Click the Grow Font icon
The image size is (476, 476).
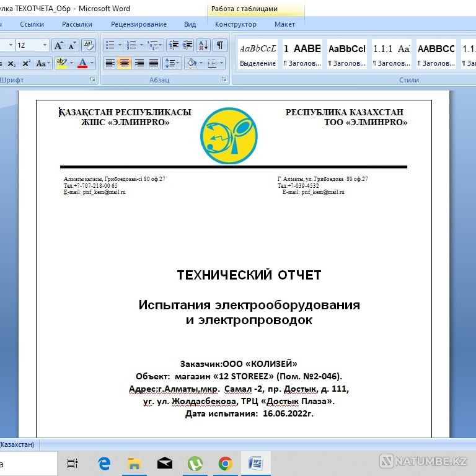58,45
